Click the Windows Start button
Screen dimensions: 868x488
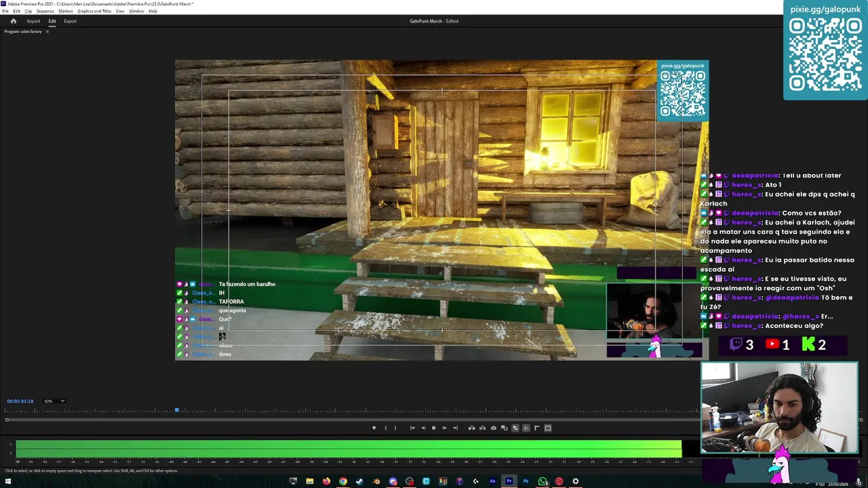pyautogui.click(x=8, y=481)
